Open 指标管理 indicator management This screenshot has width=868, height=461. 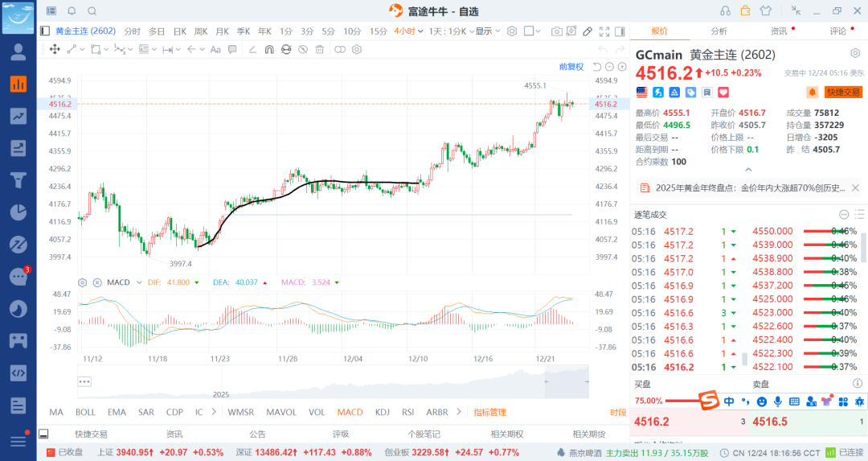click(490, 412)
